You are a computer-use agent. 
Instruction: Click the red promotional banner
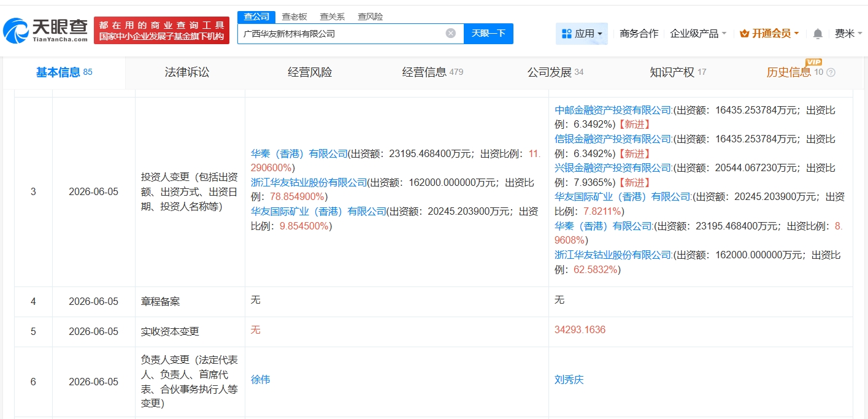pyautogui.click(x=162, y=30)
